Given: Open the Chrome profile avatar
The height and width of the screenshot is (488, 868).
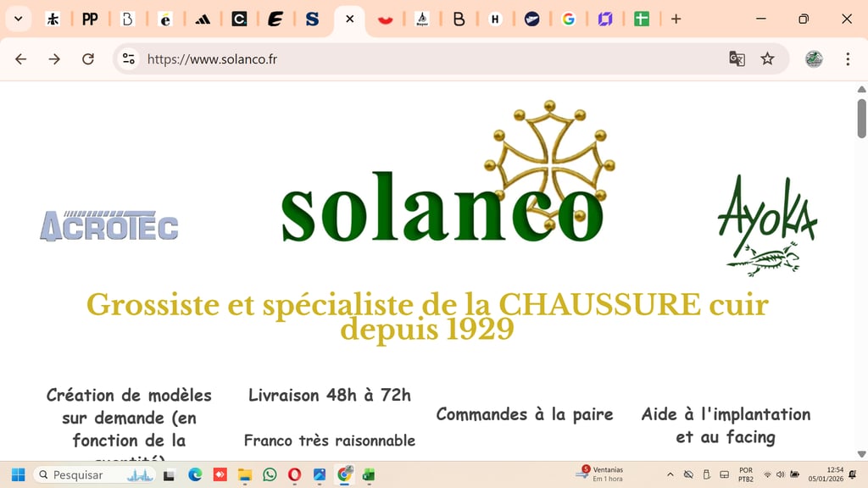Looking at the screenshot, I should coord(814,58).
